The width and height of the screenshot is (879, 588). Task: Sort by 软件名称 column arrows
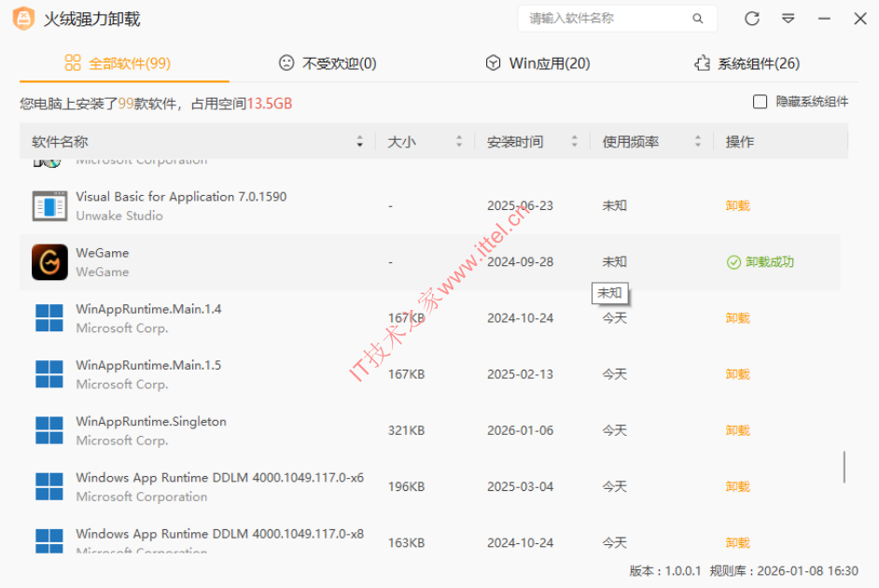pos(360,142)
